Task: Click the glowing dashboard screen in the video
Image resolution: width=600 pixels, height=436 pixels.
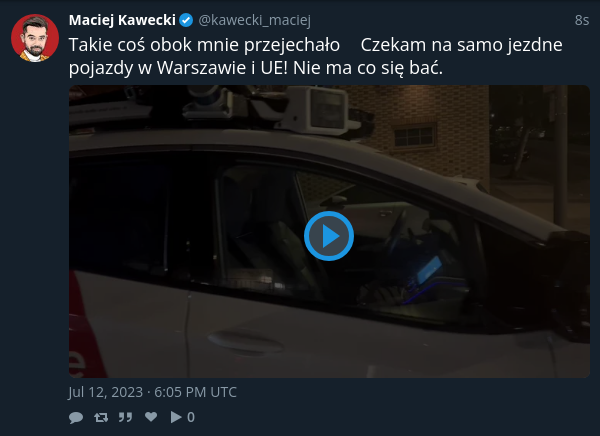Action: point(429,269)
